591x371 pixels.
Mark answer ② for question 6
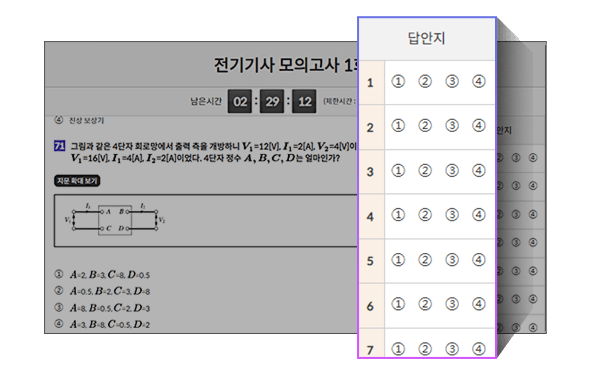tap(425, 304)
